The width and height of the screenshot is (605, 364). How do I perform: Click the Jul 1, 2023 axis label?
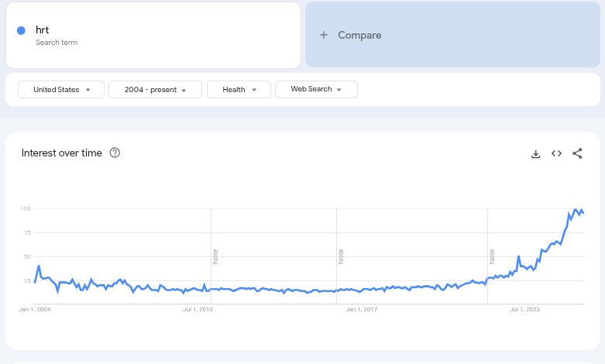524,309
